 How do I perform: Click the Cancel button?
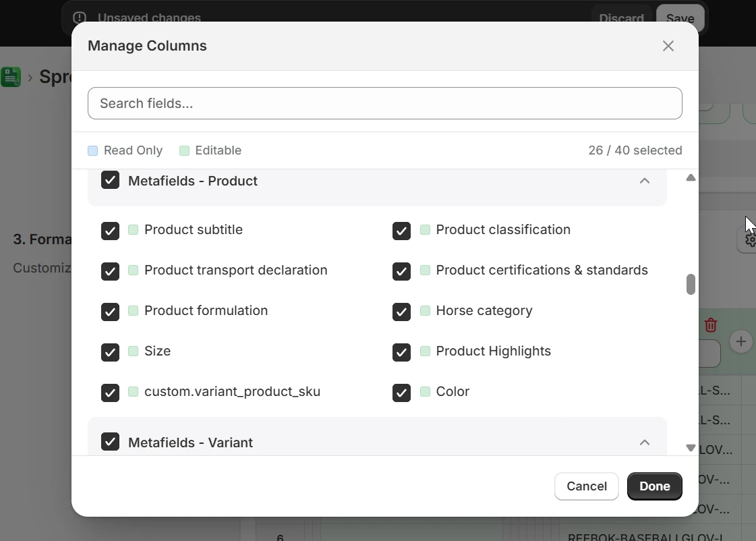point(586,486)
